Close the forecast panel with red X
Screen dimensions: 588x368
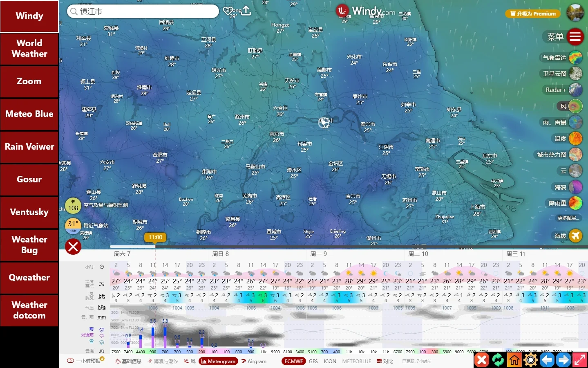[x=73, y=247]
